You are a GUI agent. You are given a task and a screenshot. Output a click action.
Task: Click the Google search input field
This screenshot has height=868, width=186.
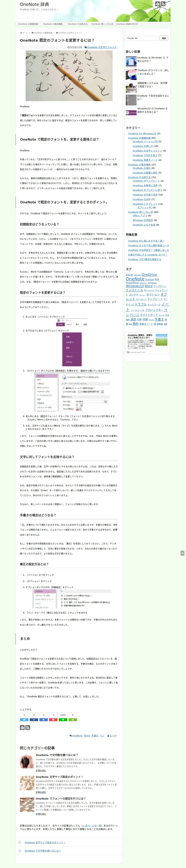point(142,38)
